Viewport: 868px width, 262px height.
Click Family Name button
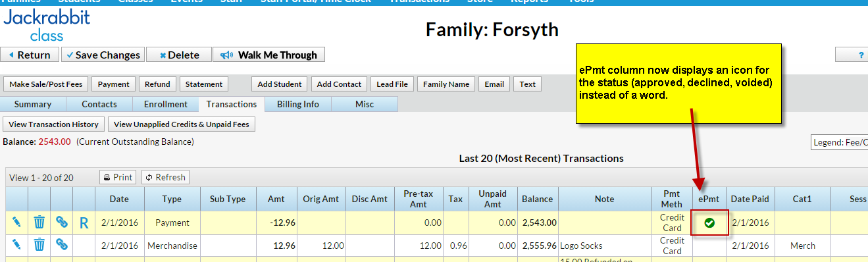tap(446, 84)
